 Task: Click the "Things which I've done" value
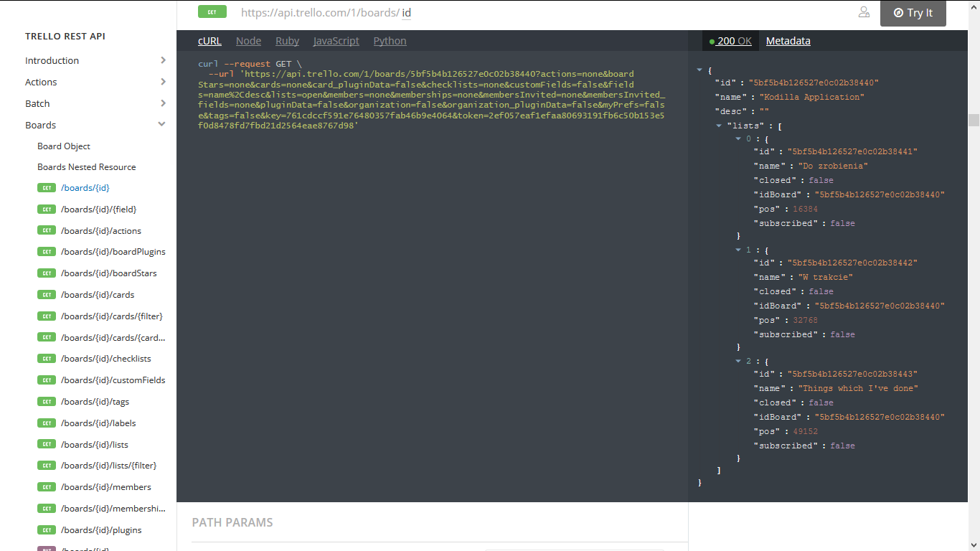(x=858, y=388)
